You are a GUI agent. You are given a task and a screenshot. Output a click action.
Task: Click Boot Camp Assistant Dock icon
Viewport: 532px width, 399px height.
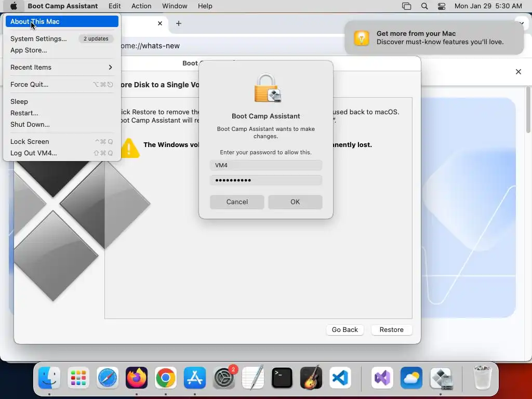pyautogui.click(x=441, y=378)
